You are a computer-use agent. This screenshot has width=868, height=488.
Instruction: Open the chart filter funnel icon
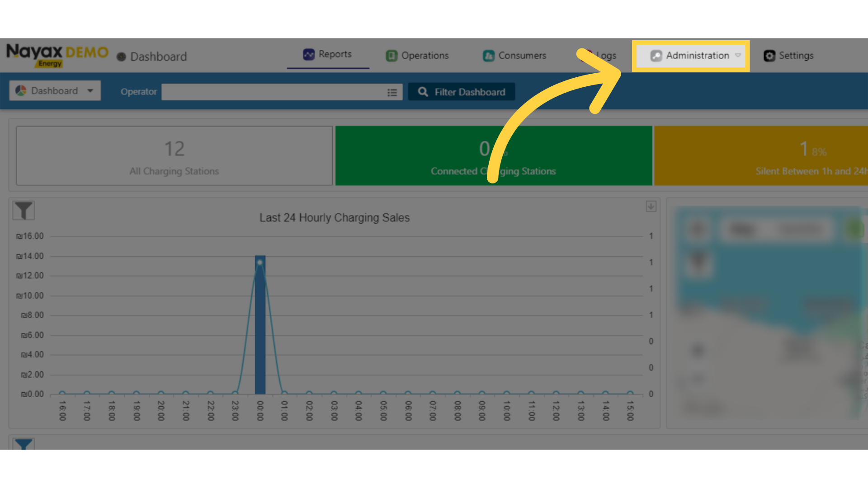(24, 211)
